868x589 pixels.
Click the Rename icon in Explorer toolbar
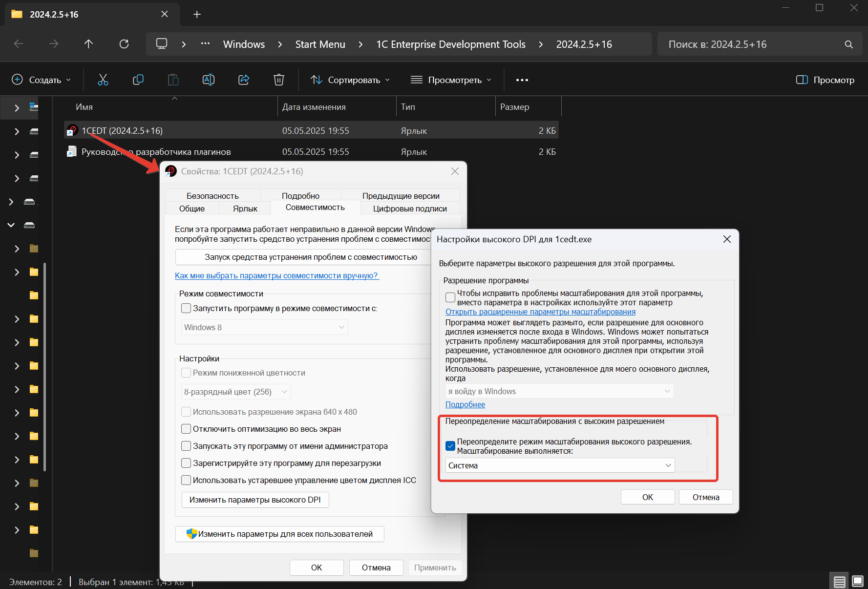[209, 80]
